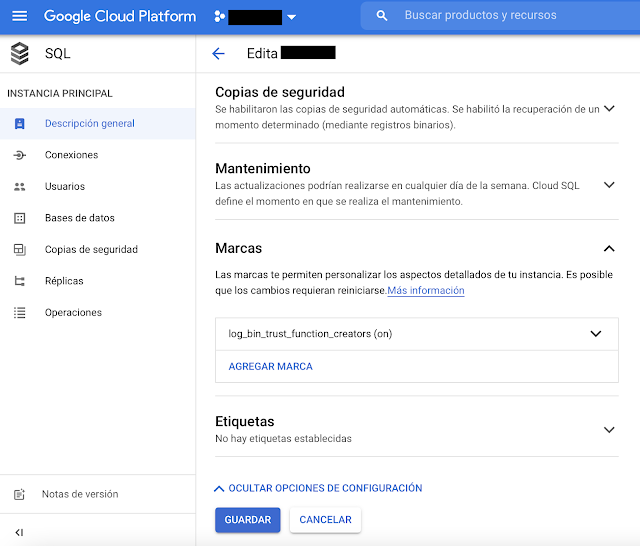Expand the Copias de seguridad section
This screenshot has height=546, width=640.
tap(609, 108)
